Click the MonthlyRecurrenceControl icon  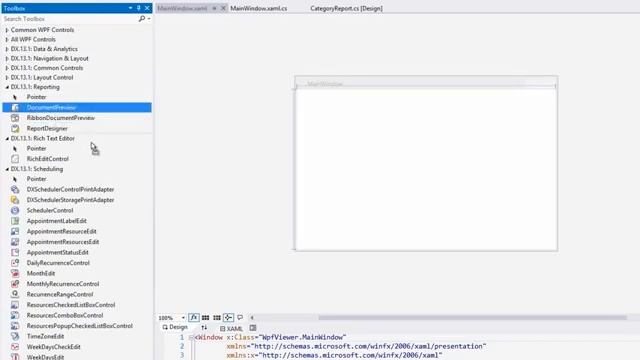[x=15, y=284]
